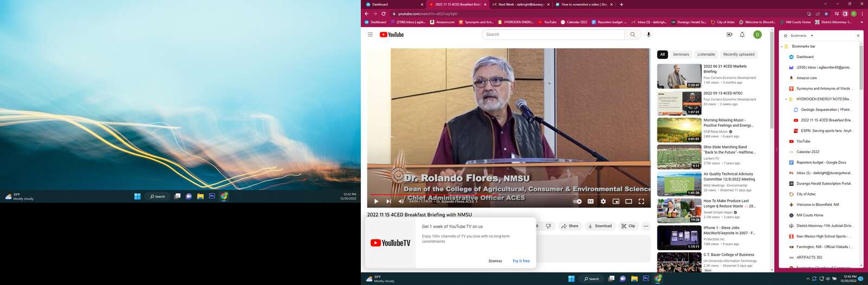Select the Recently uploaded filter chip
This screenshot has height=285, width=868.
(x=739, y=54)
